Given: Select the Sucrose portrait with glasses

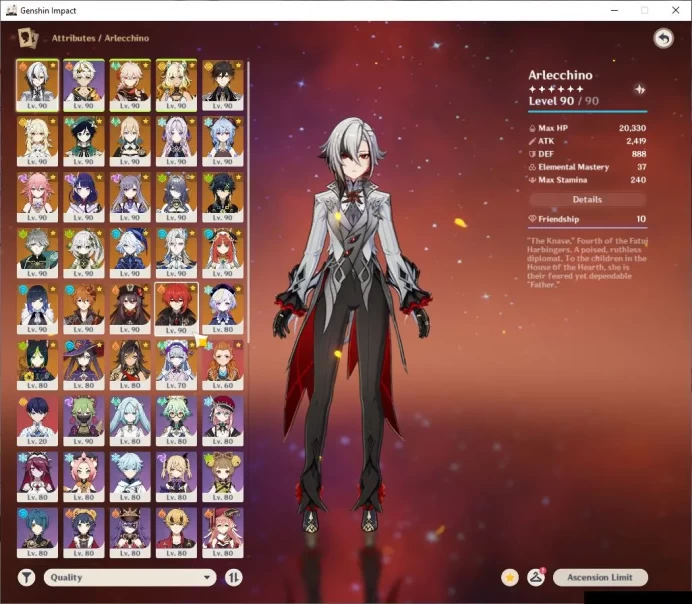Looking at the screenshot, I should click(x=177, y=421).
